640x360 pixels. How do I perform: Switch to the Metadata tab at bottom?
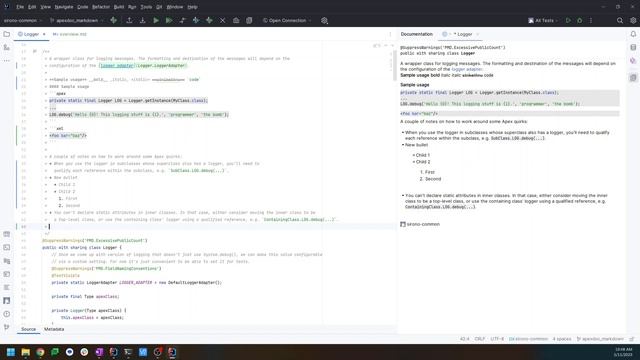54,329
